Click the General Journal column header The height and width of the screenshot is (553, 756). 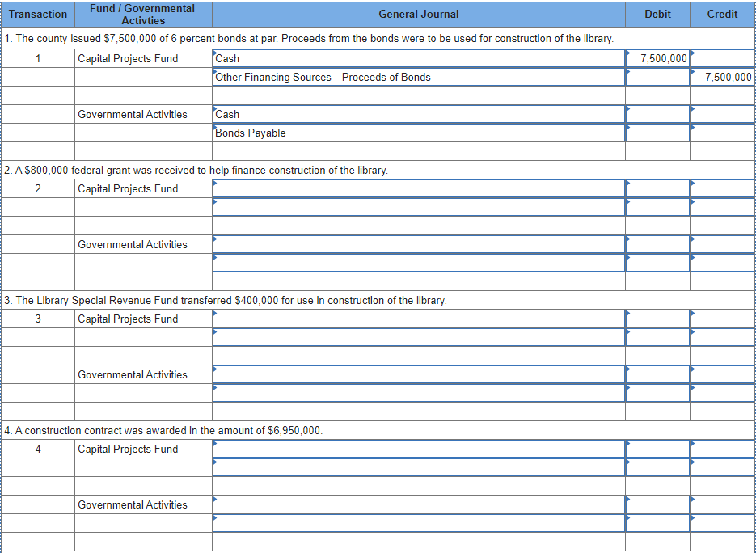coord(419,14)
